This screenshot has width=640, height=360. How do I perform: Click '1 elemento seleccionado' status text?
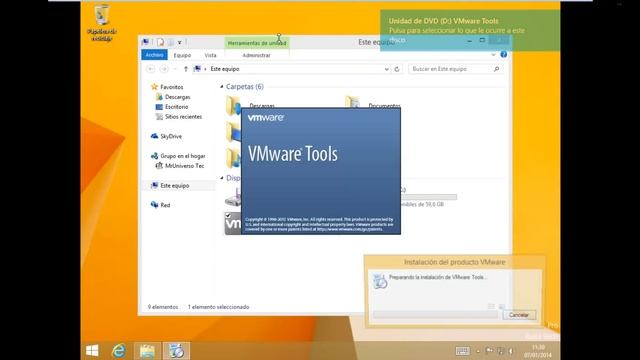click(218, 307)
